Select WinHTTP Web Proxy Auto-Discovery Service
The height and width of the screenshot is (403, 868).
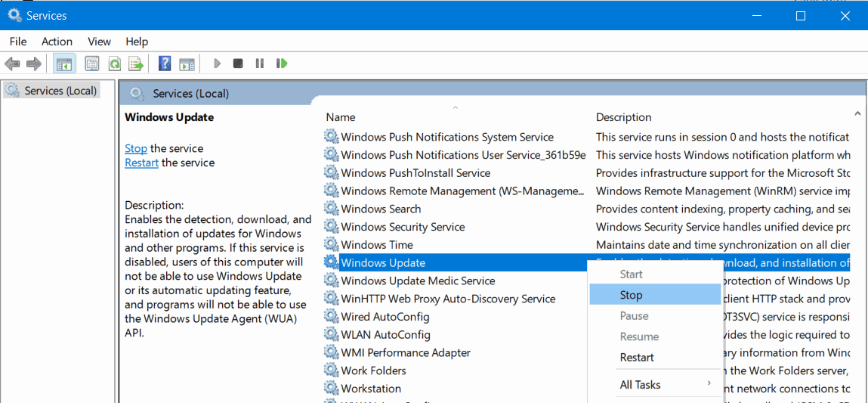(x=448, y=299)
